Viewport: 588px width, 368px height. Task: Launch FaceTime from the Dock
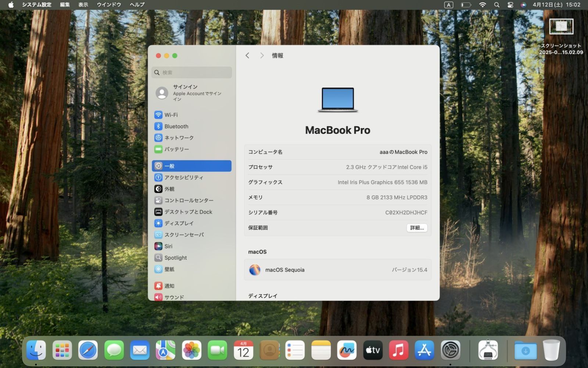click(218, 350)
